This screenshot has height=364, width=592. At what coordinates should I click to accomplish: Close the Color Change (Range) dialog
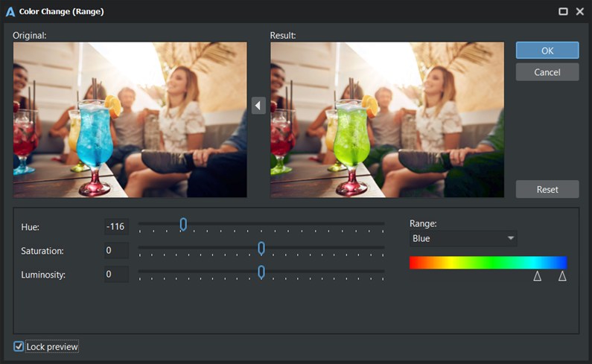tap(580, 11)
